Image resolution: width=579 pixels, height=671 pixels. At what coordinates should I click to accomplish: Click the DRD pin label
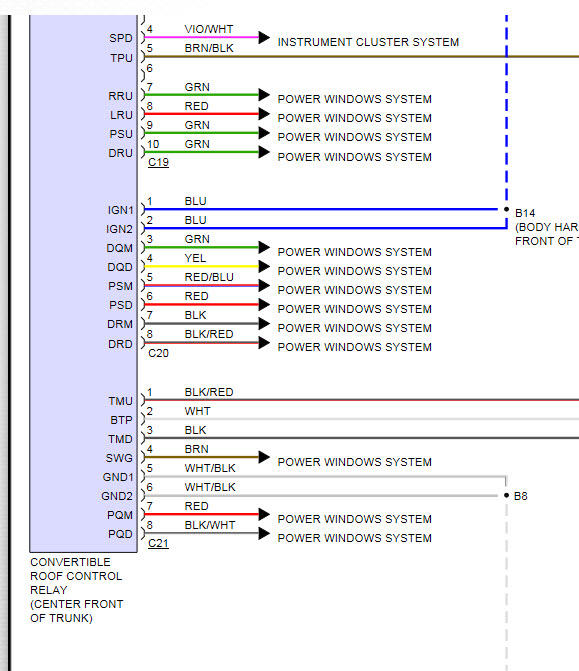(121, 344)
